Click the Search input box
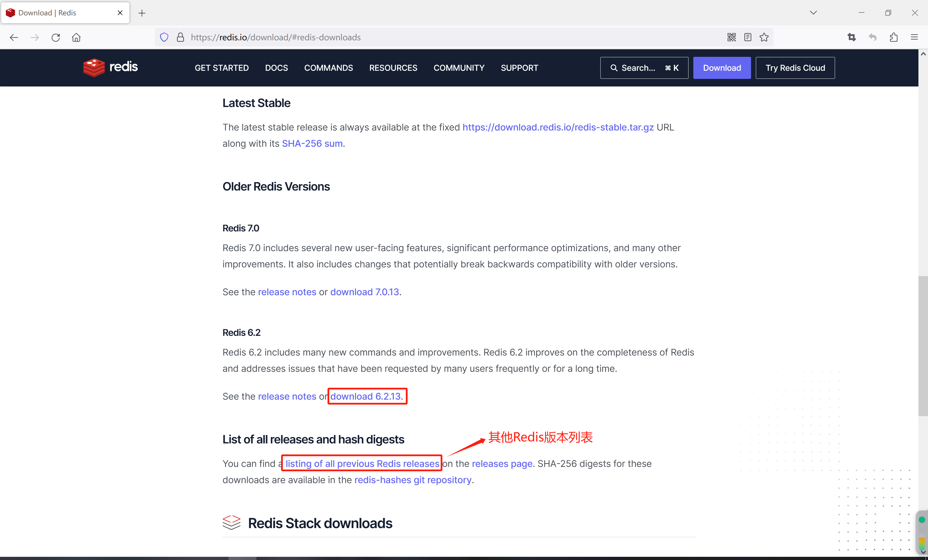 pos(644,68)
